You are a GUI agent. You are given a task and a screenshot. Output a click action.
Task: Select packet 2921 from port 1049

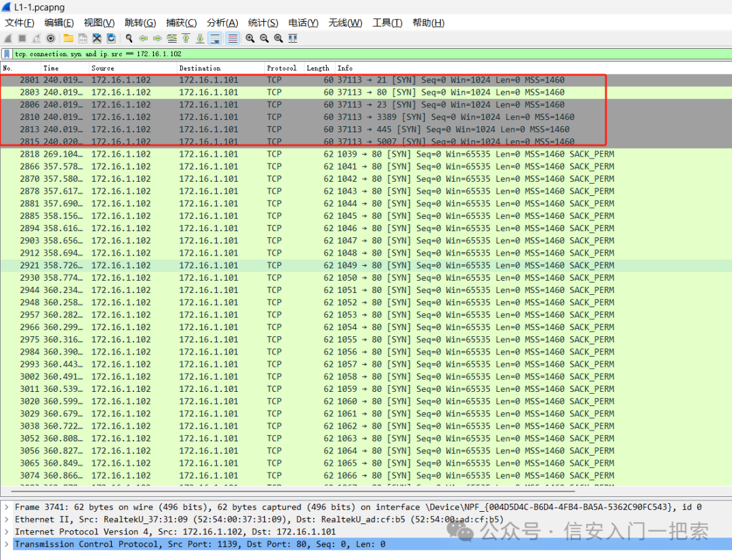pyautogui.click(x=366, y=265)
